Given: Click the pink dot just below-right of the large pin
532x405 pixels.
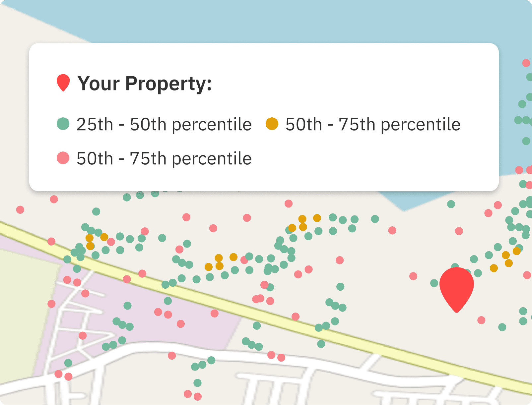Looking at the screenshot, I should click(481, 320).
